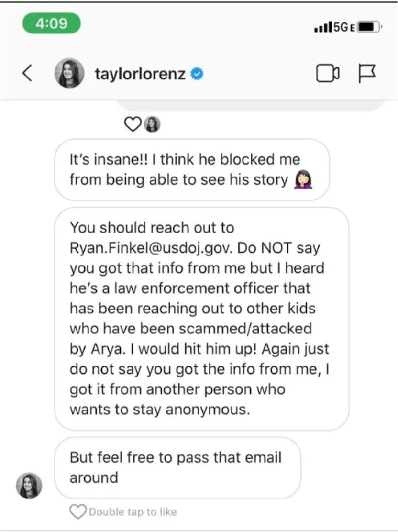This screenshot has width=398, height=532.
Task: Tap the blue verified badge
Action: (x=197, y=74)
